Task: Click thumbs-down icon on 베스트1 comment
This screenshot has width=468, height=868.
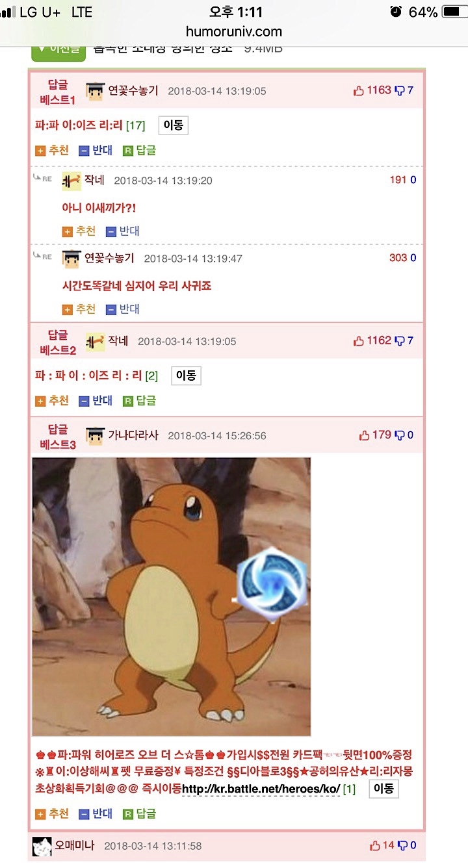Action: coord(400,91)
